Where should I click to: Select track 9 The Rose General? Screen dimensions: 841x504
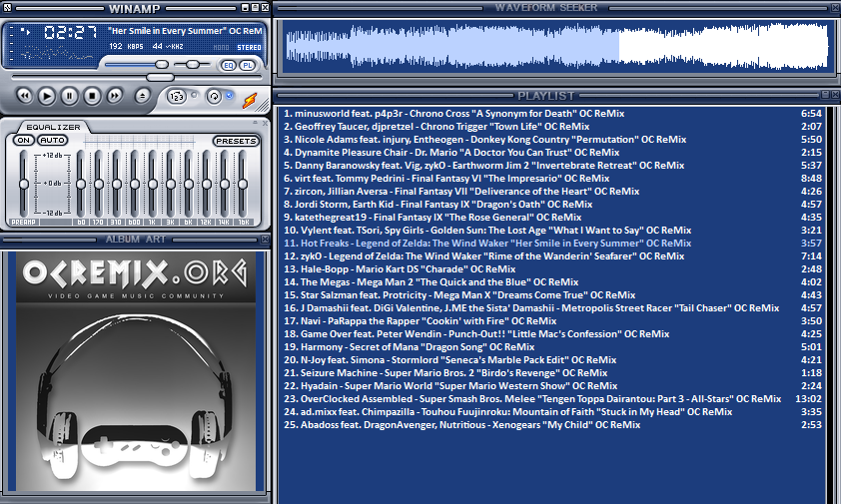coord(552,218)
